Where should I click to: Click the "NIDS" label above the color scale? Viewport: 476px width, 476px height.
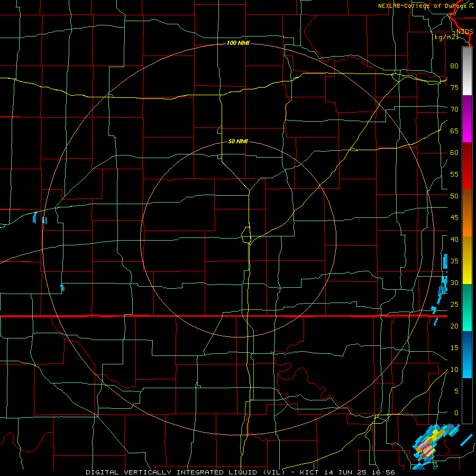tap(464, 32)
